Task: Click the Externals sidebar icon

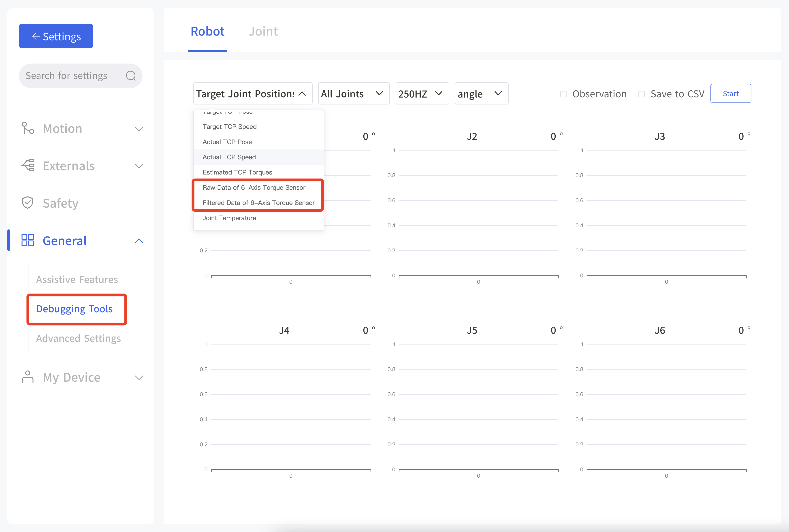Action: pyautogui.click(x=28, y=165)
